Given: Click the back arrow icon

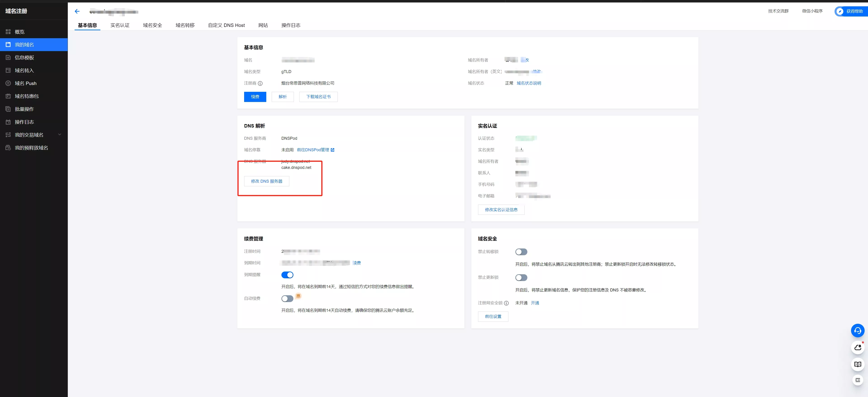Looking at the screenshot, I should click(x=77, y=12).
